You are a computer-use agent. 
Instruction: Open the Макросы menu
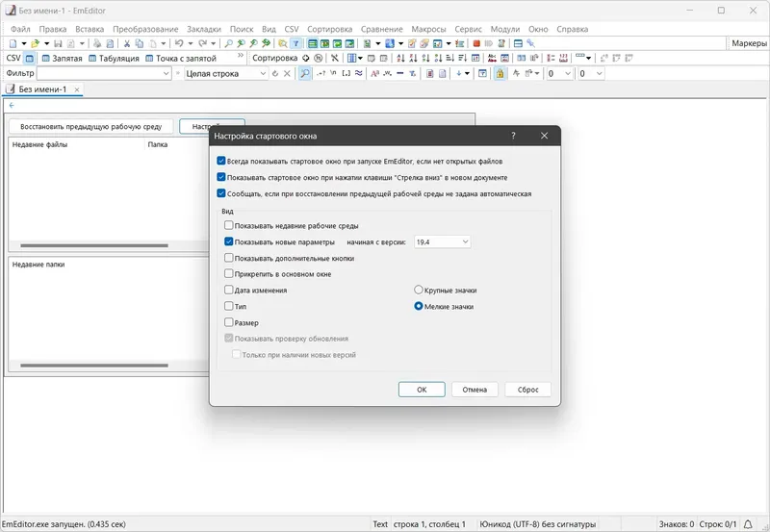[428, 29]
